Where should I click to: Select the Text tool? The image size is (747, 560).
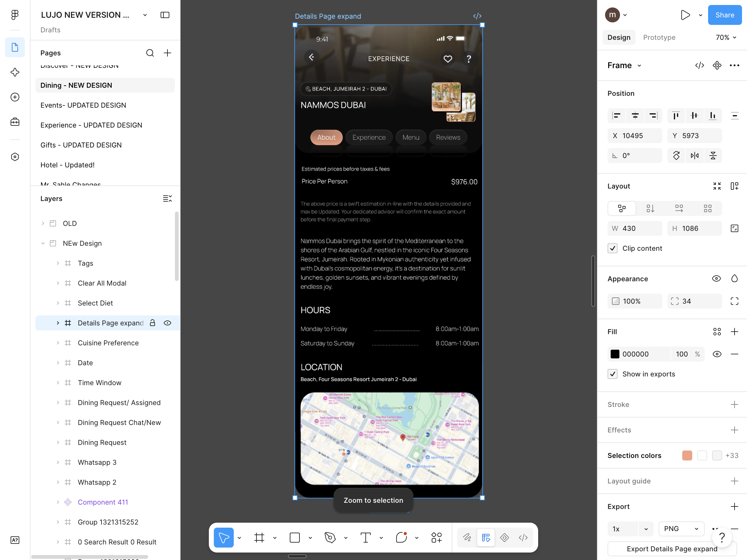tap(366, 537)
